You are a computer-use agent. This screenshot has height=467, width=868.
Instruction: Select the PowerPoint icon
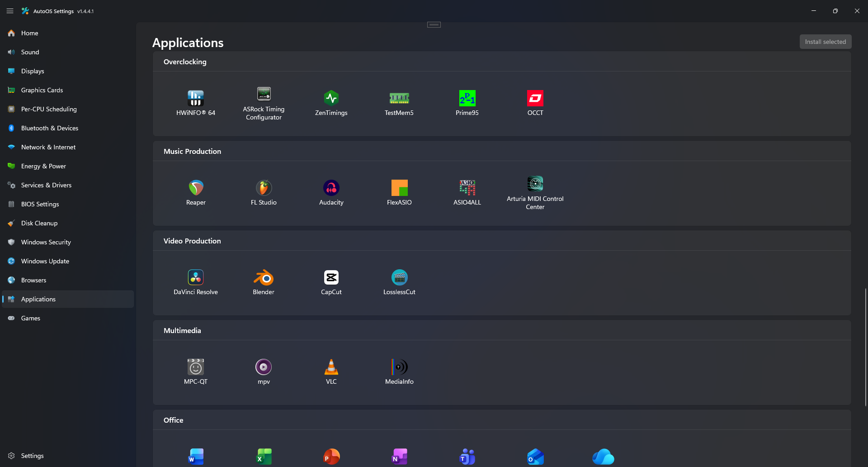(331, 457)
